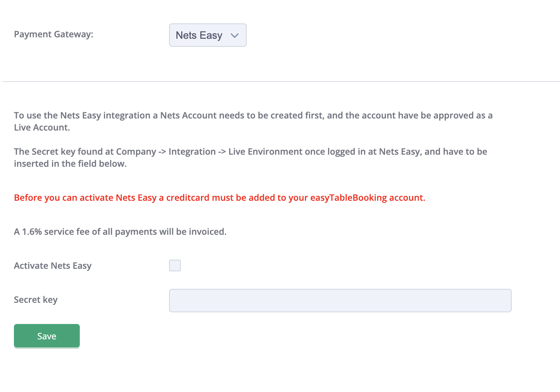Enable the Activate Nets Easy checkbox

175,265
